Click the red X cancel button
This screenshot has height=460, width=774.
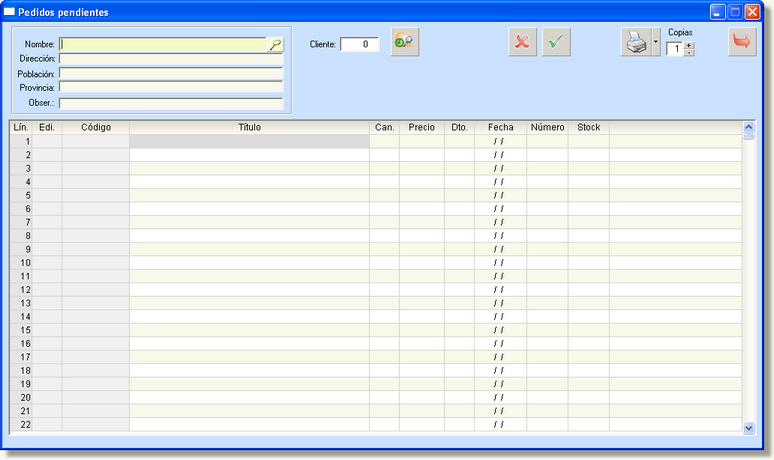[x=522, y=42]
